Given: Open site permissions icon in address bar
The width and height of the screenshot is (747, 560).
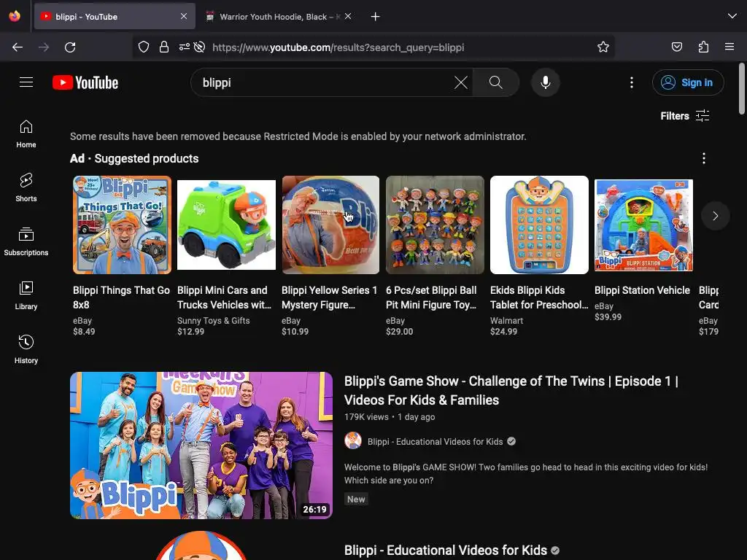Looking at the screenshot, I should [x=184, y=47].
